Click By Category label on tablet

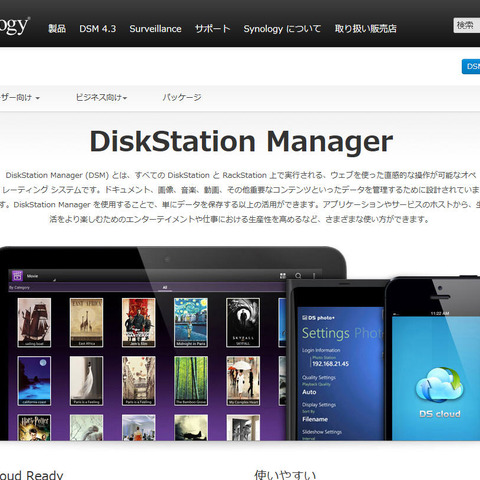pos(19,287)
